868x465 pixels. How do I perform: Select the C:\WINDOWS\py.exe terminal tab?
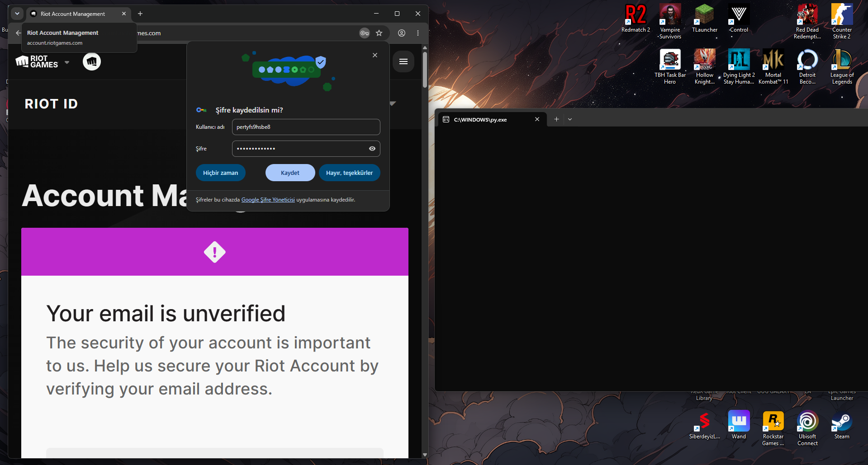tap(492, 119)
